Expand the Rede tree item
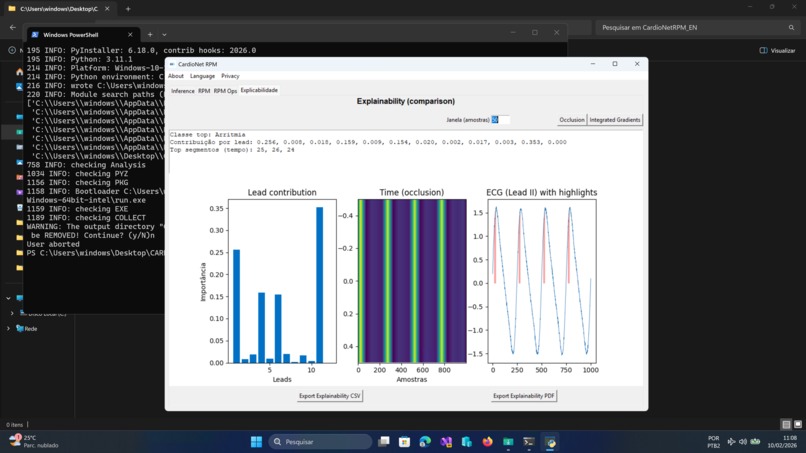806x453 pixels. click(8, 329)
